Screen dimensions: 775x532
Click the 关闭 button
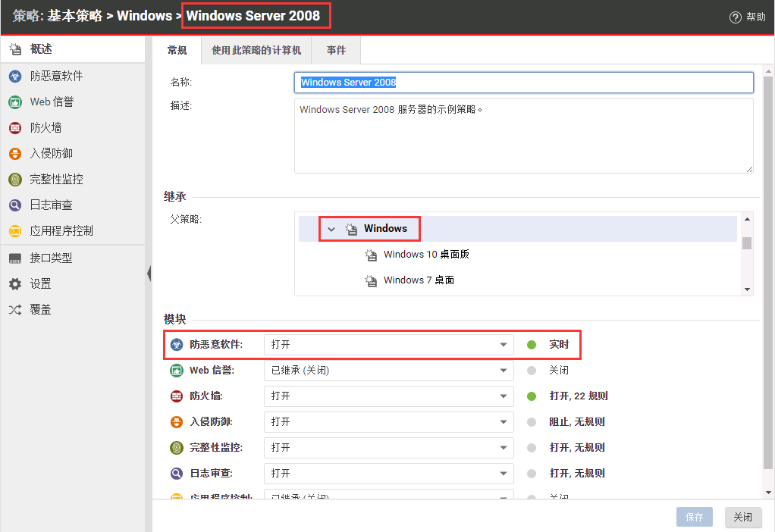pos(742,517)
